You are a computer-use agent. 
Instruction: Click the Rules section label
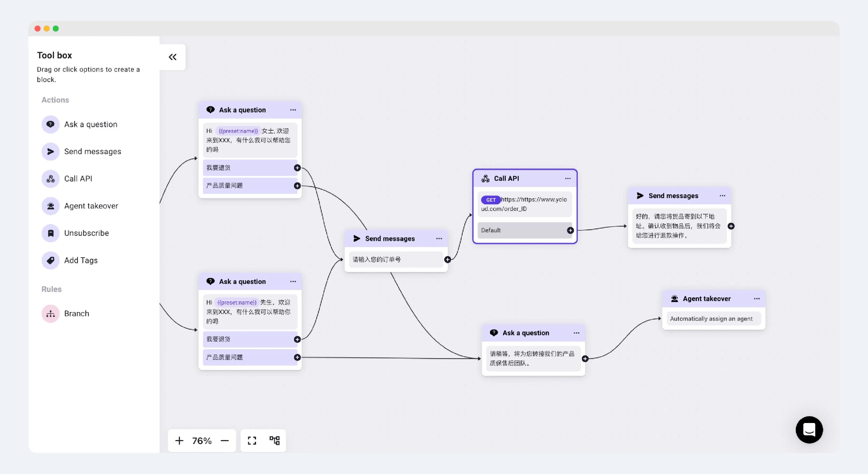click(51, 289)
